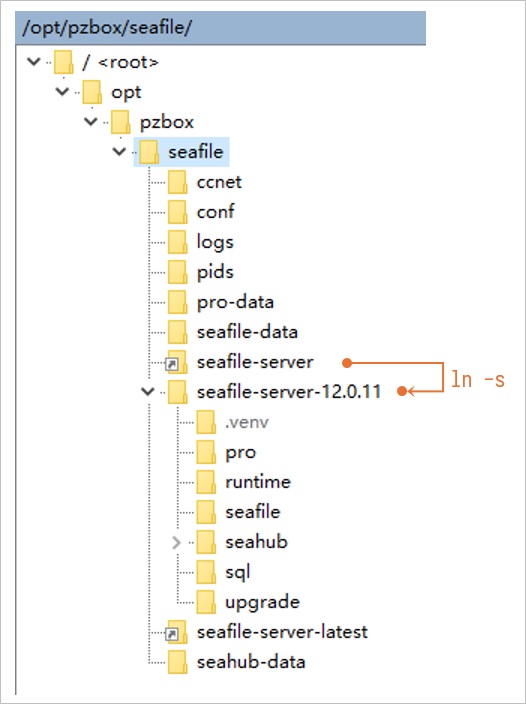Select the upgrade subfolder name
This screenshot has width=526, height=704.
click(263, 603)
